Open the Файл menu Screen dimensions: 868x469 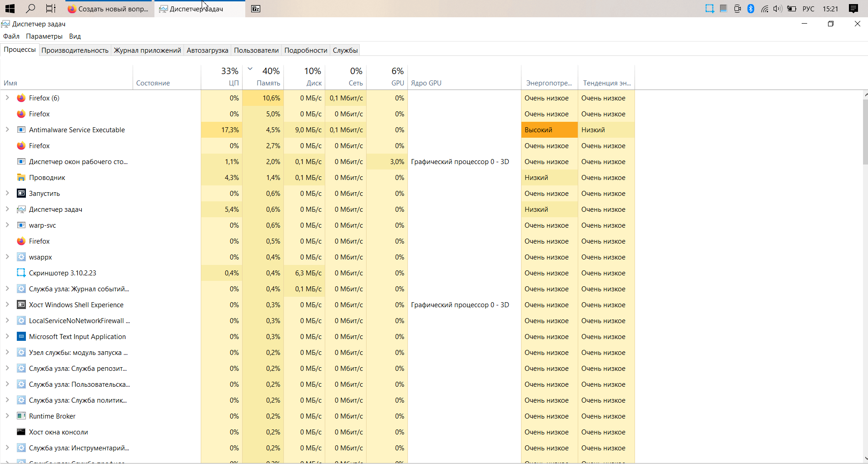coord(11,36)
